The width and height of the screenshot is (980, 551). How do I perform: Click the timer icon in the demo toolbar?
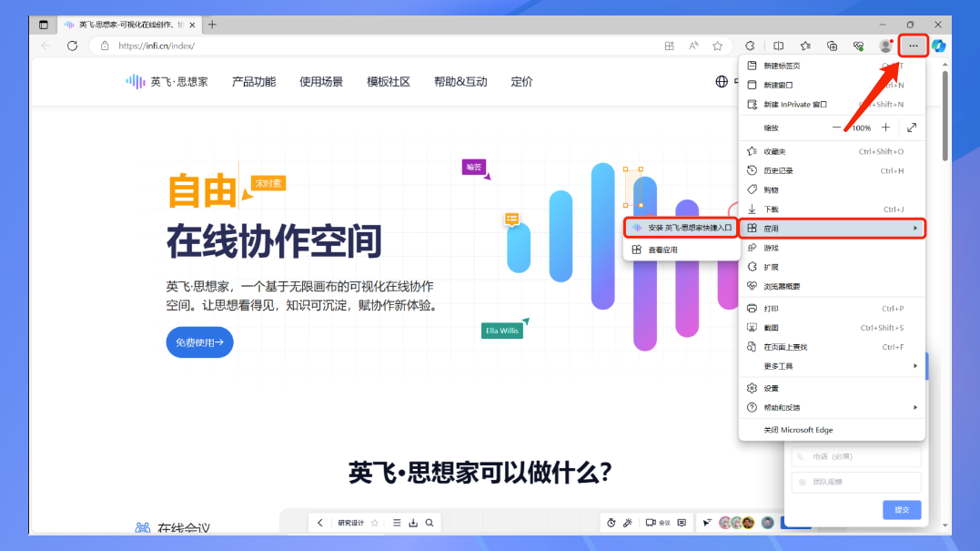611,523
